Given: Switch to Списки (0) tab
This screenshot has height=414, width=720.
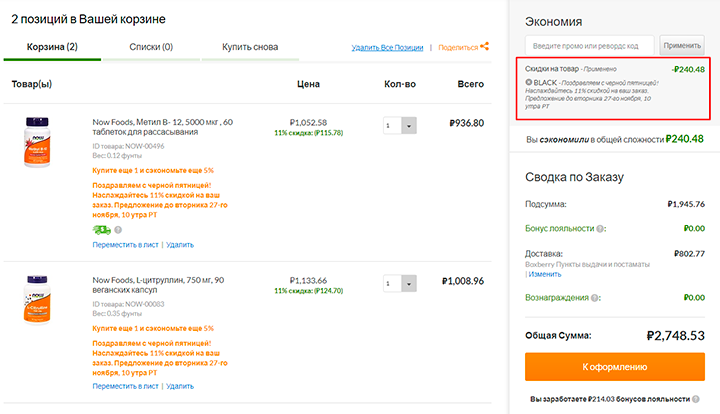Looking at the screenshot, I should coord(151,47).
